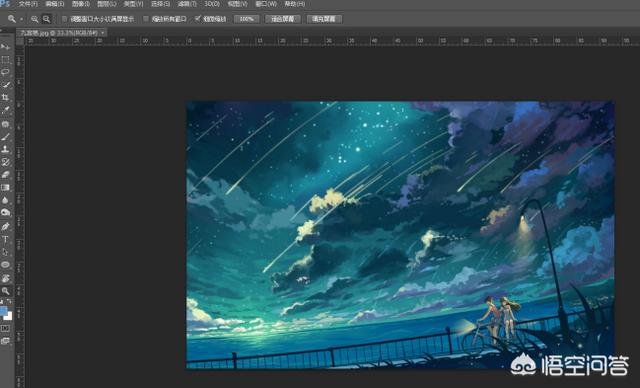The image size is (640, 388).
Task: Swap foreground and background colors
Action: pos(9,302)
